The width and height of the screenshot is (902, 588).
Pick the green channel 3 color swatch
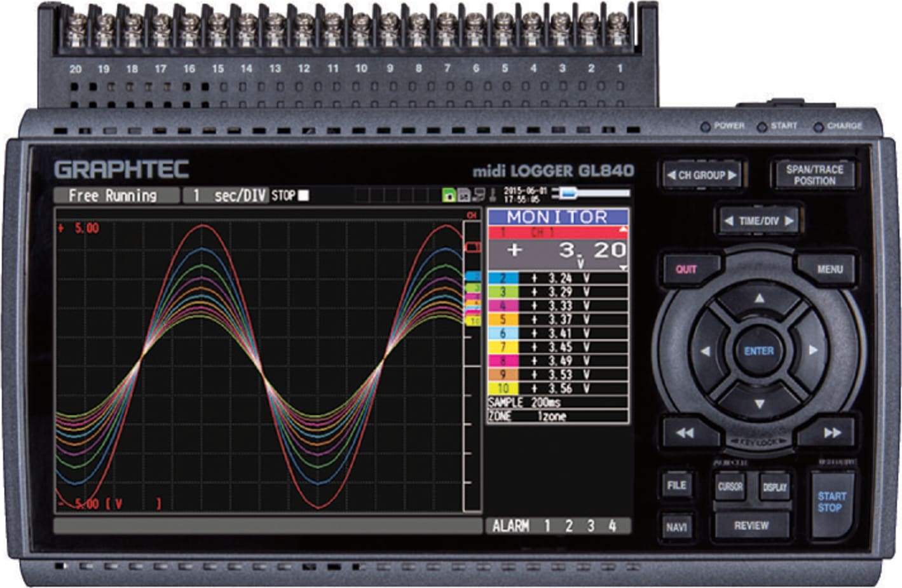coord(503,292)
